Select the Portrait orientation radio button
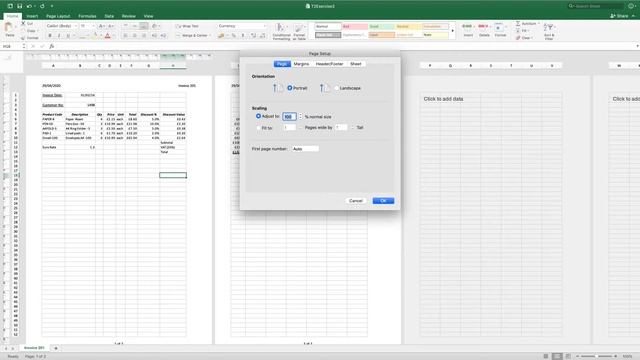 pyautogui.click(x=290, y=88)
